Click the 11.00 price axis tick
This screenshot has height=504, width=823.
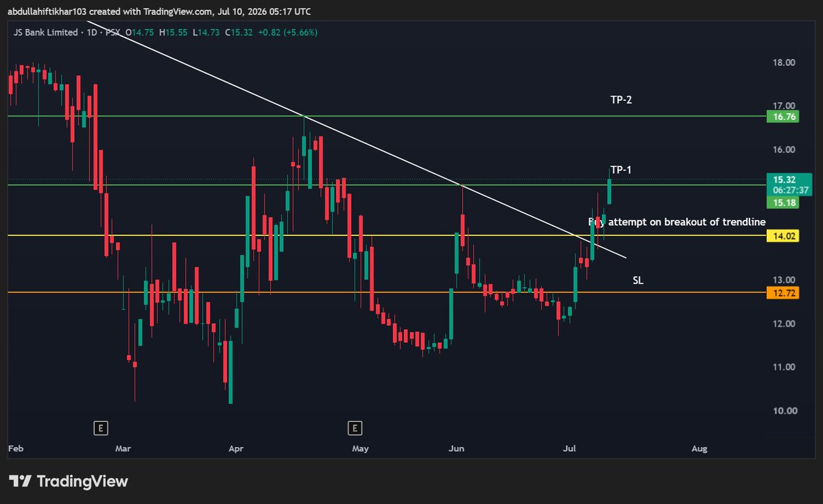point(785,367)
